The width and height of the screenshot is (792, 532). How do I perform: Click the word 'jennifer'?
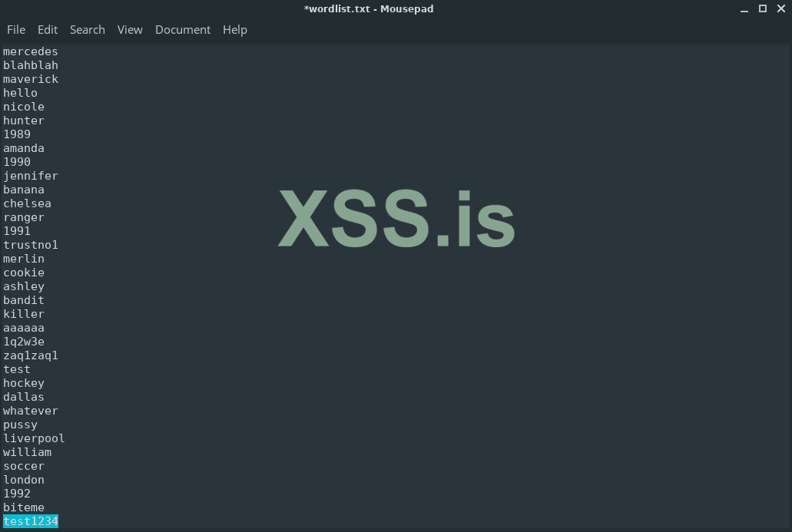tap(30, 176)
